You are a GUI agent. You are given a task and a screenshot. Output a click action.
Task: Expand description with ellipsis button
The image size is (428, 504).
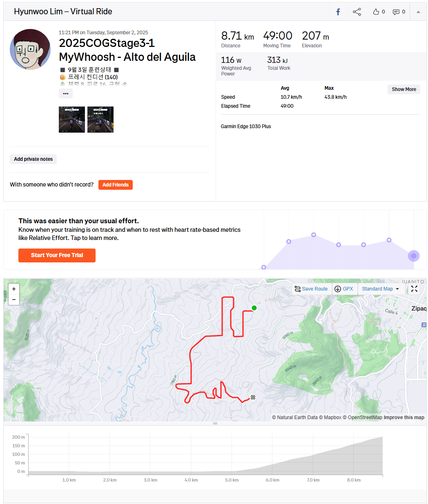(66, 93)
